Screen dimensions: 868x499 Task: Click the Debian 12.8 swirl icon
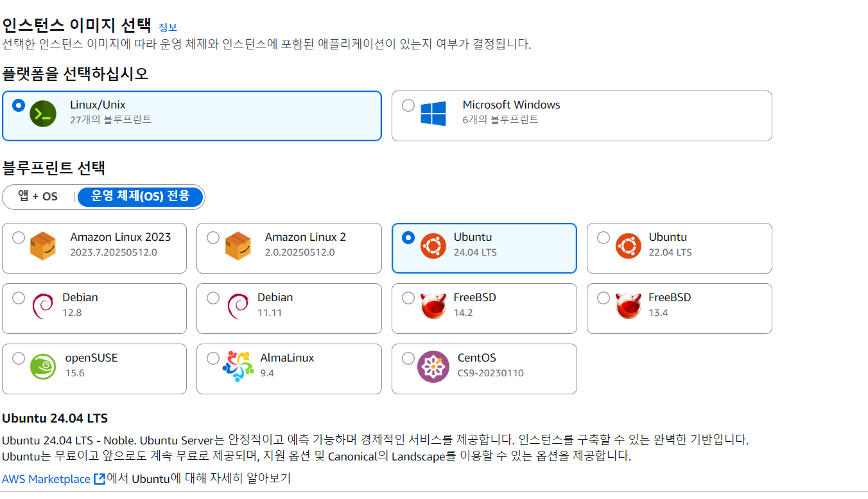tap(42, 306)
